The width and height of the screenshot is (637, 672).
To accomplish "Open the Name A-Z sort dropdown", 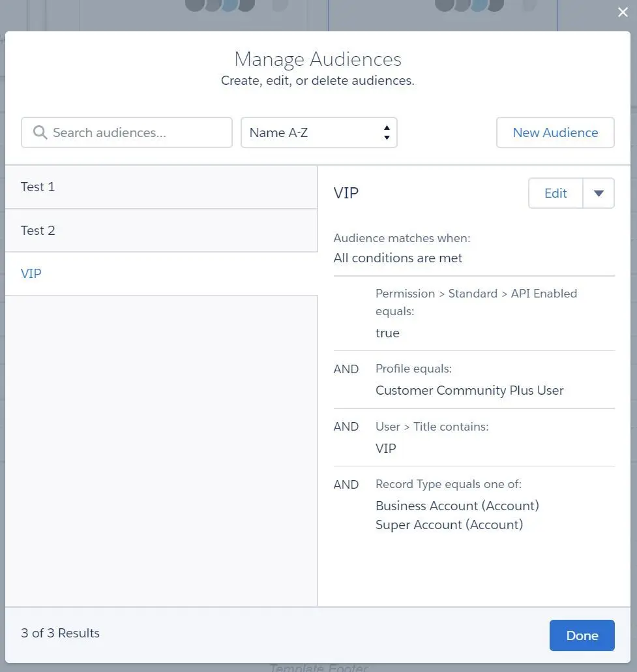I will (319, 132).
